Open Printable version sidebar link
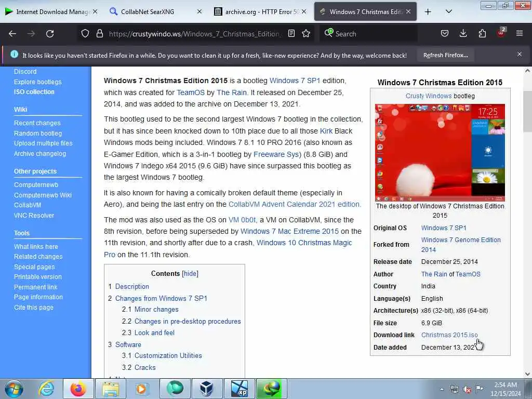The width and height of the screenshot is (532, 399). 38,277
